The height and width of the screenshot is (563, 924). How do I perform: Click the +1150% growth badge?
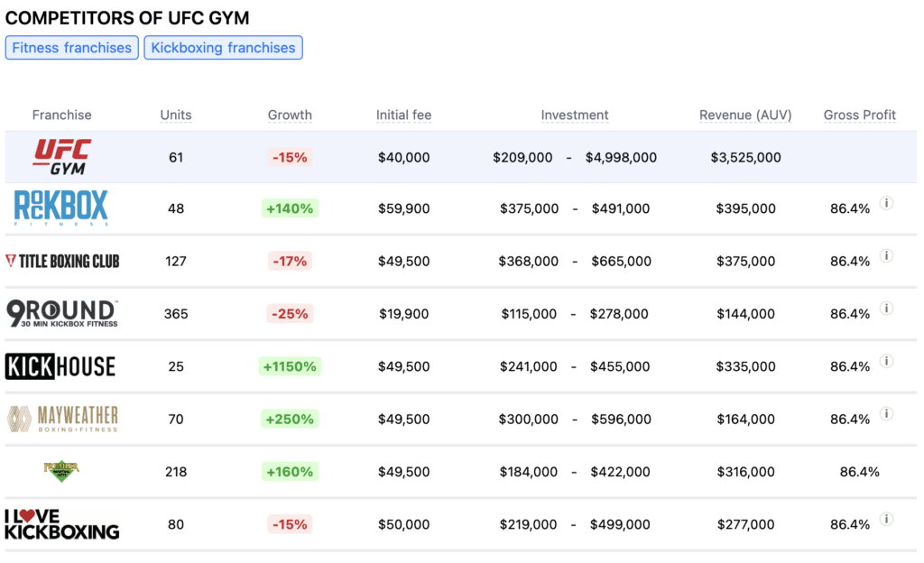[290, 366]
